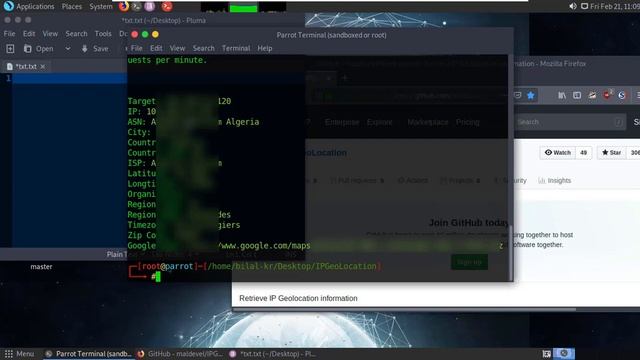The height and width of the screenshot is (360, 640).
Task: Launch the gray terminal launcher in top panel
Action: point(136,6)
